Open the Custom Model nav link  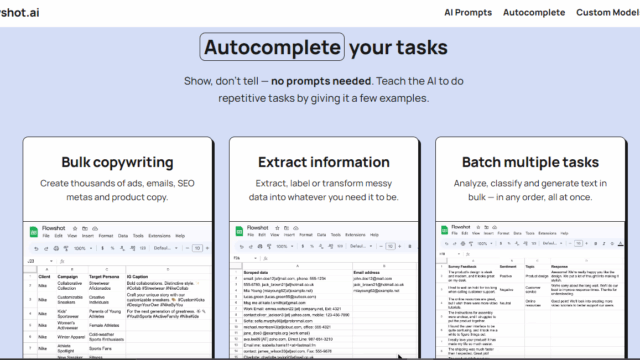(x=608, y=13)
